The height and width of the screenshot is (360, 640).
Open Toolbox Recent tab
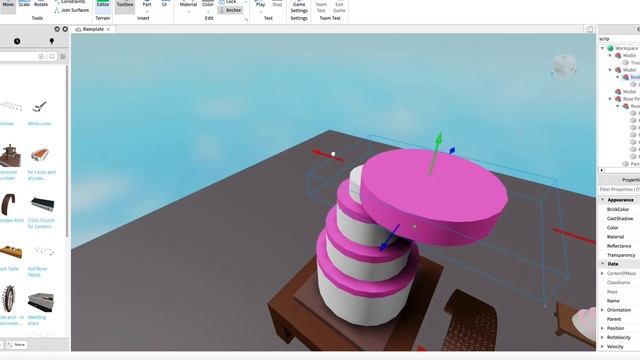click(x=17, y=41)
